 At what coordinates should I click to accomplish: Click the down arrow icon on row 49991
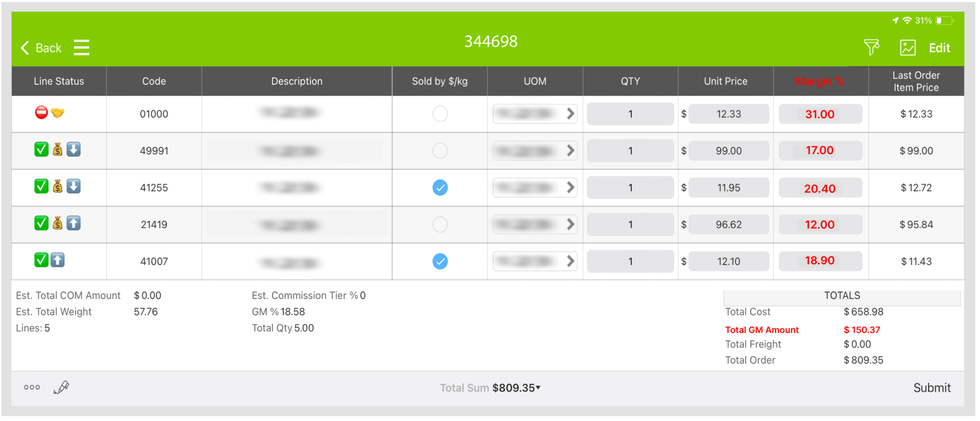[x=73, y=150]
